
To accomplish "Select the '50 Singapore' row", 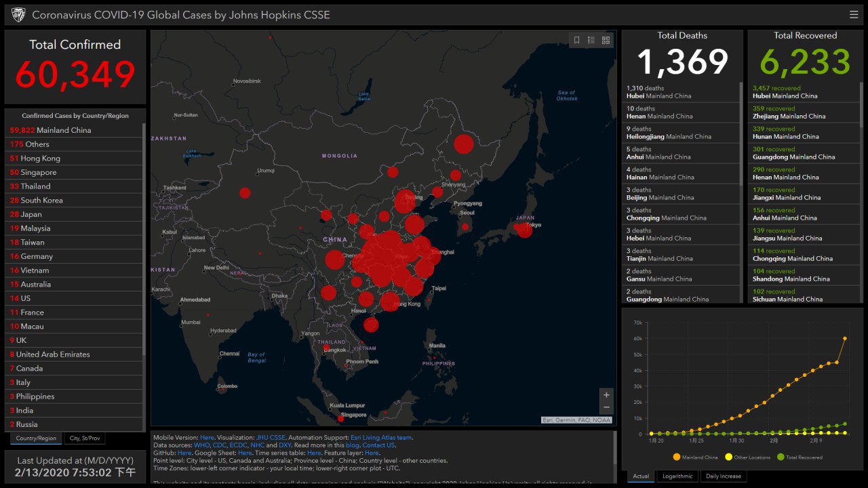I will [x=75, y=172].
